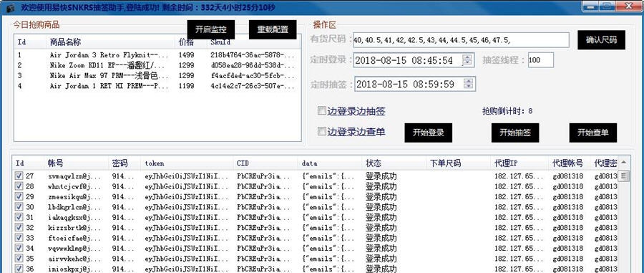
Task: Enable the 边登录边抽签 checkbox
Action: [x=321, y=111]
